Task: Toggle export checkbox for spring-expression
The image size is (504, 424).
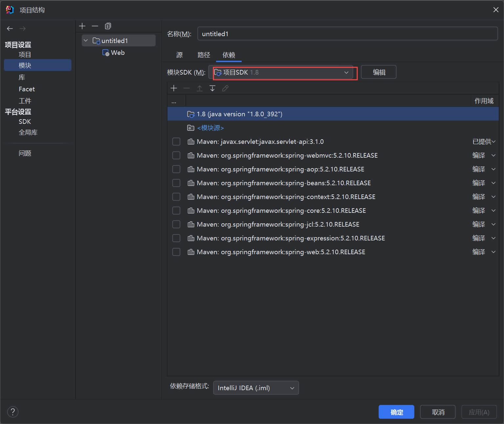Action: pos(176,238)
